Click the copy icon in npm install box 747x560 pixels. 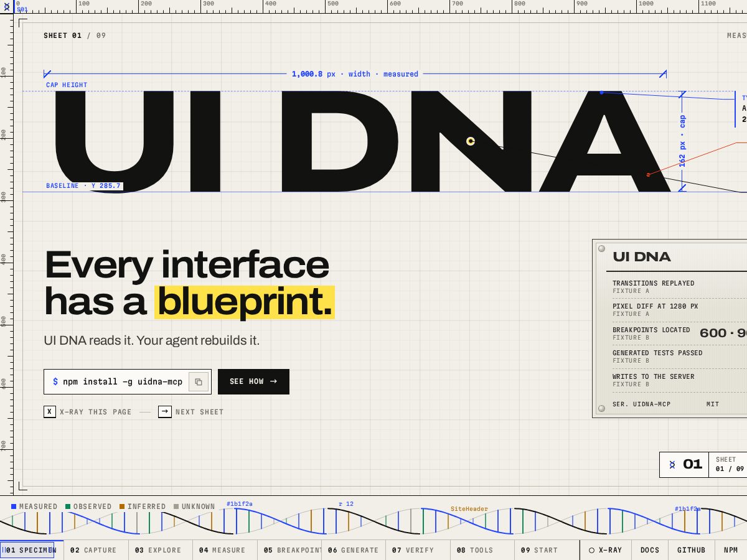pos(199,382)
